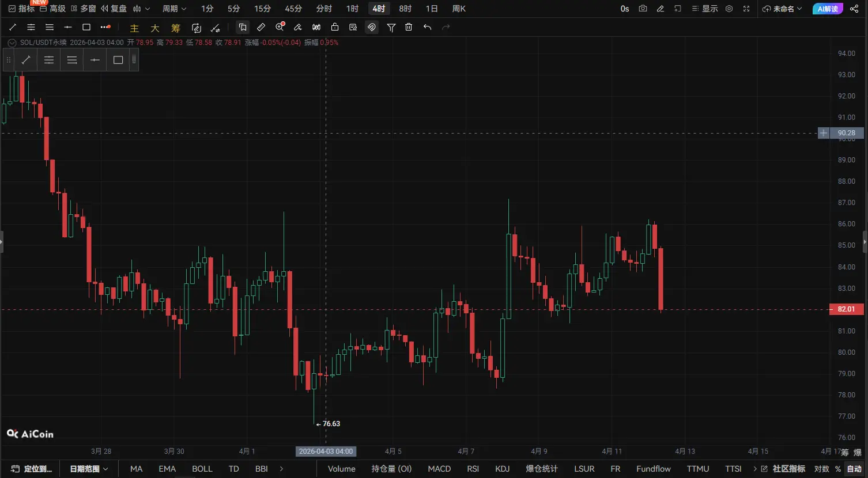Select the second drawing tool with three lines
This screenshot has height=478, width=868.
[x=31, y=27]
